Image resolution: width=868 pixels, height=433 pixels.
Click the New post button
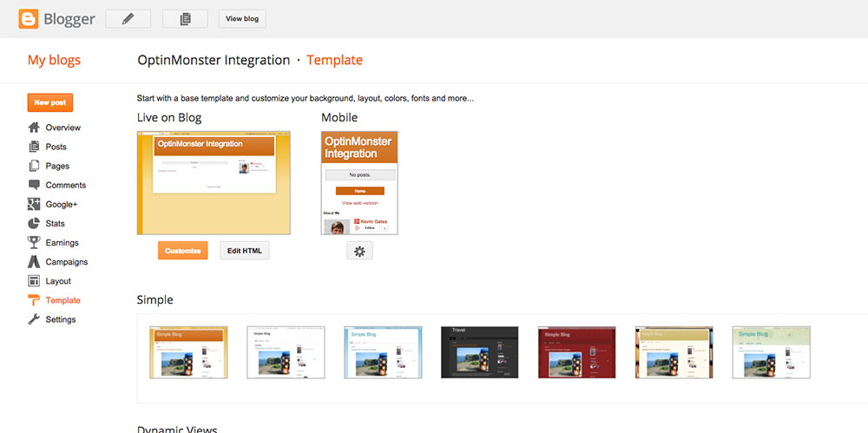49,102
